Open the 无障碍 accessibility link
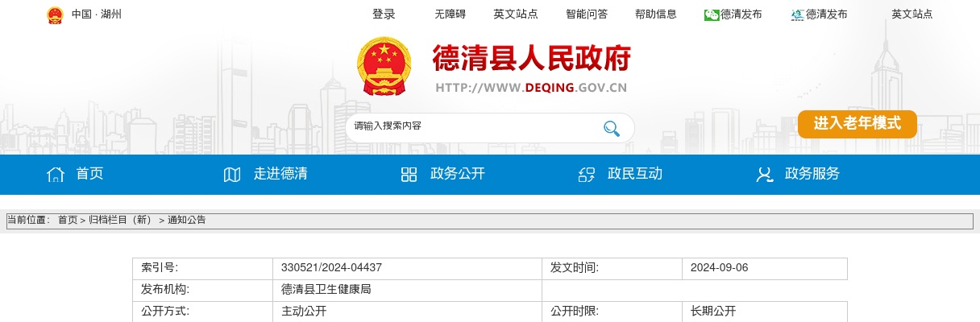The width and height of the screenshot is (980, 322). (450, 14)
